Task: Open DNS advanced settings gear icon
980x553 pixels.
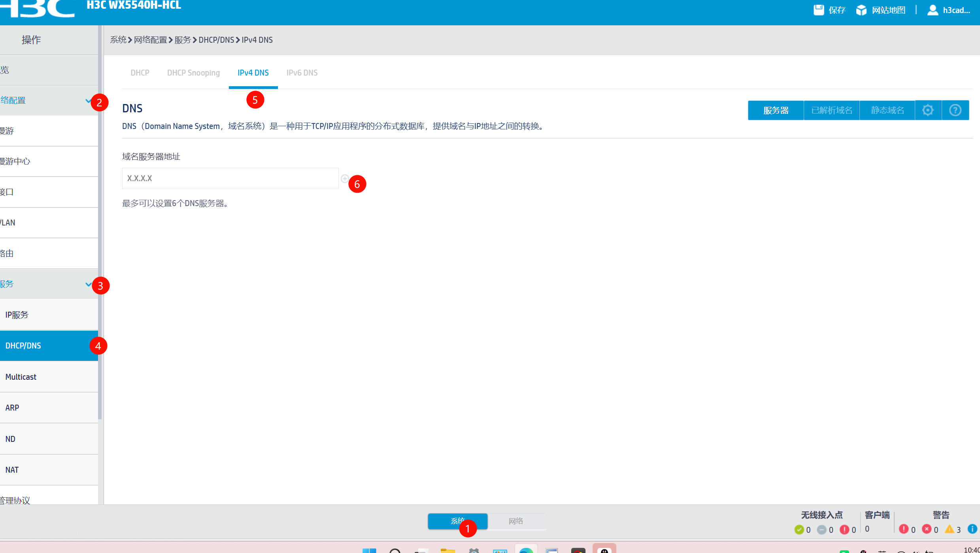Action: click(928, 110)
